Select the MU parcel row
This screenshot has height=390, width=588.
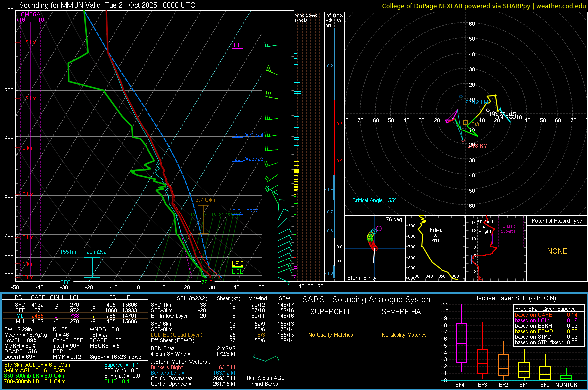(75, 321)
